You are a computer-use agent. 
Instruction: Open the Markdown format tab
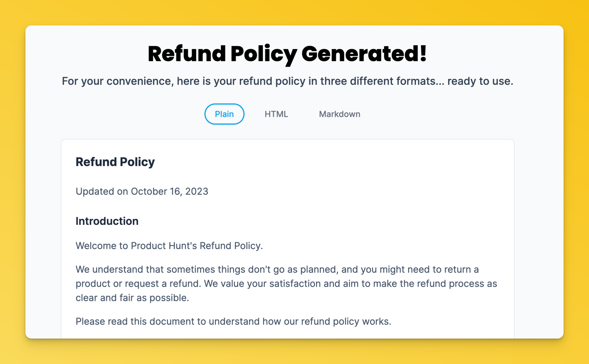[x=339, y=114]
